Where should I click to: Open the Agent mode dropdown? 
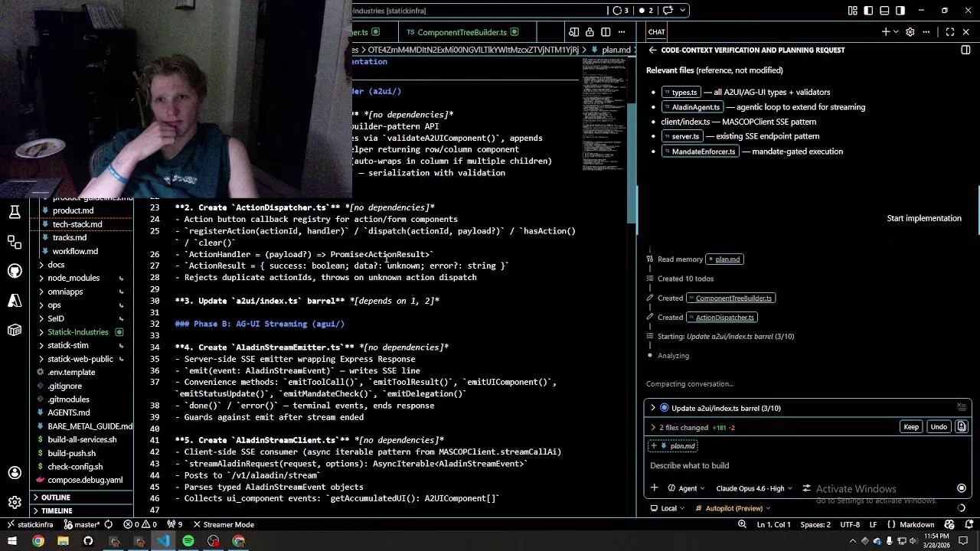(x=685, y=488)
